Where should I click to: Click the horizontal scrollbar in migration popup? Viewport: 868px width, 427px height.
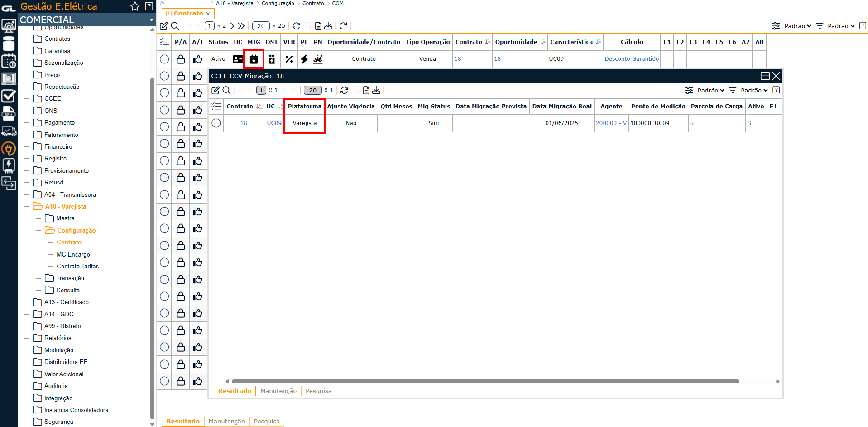[x=484, y=381]
